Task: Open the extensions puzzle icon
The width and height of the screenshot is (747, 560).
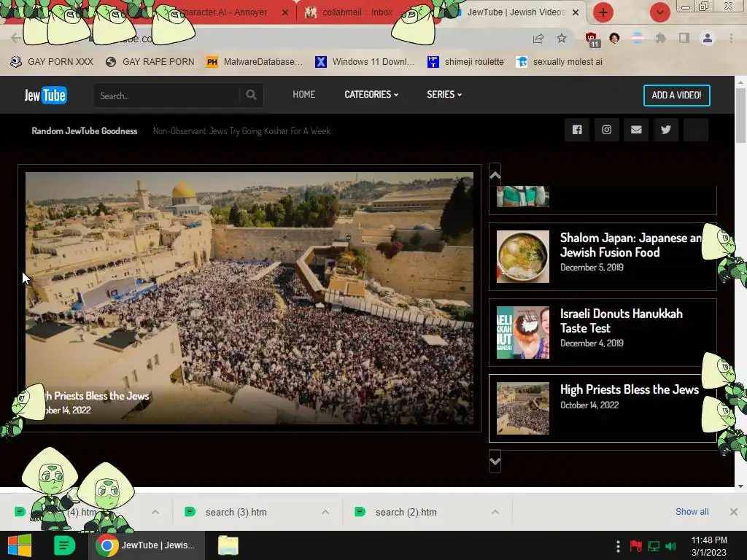Action: 660,38
